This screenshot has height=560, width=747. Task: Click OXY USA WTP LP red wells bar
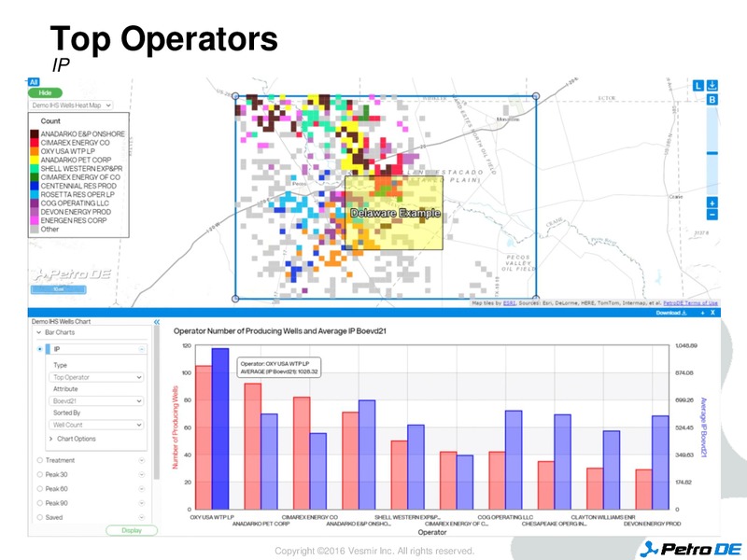(204, 437)
